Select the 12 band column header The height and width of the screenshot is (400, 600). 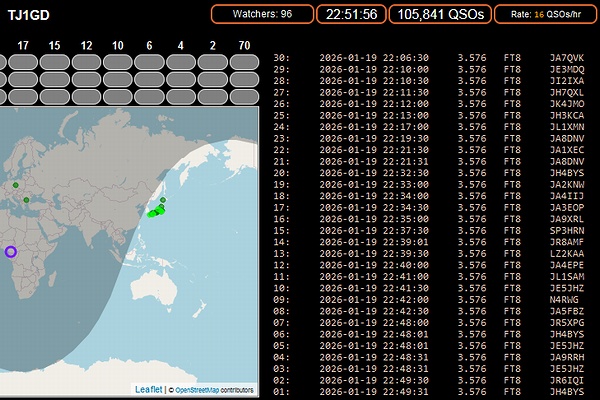pyautogui.click(x=87, y=46)
